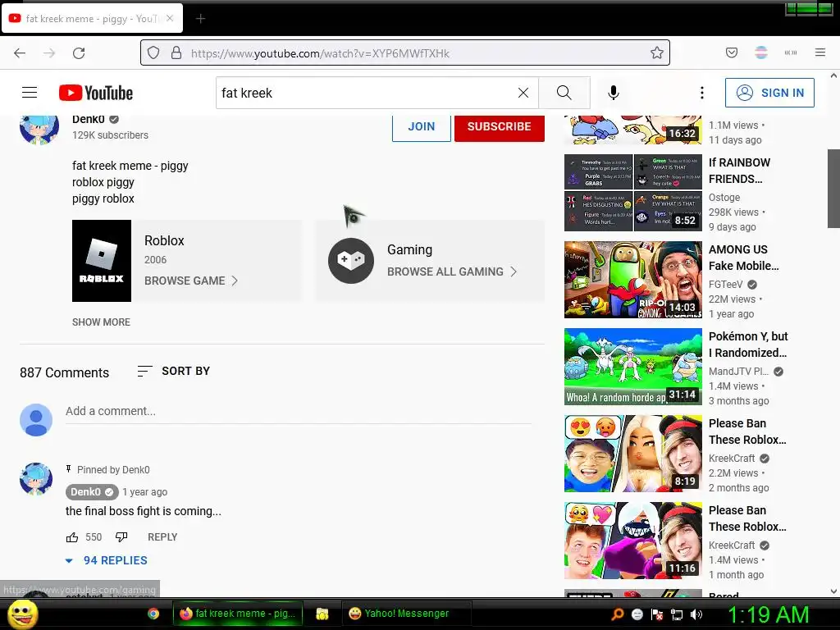Open the 11:16 Please Ban These Roblox thumbnail

click(x=633, y=540)
